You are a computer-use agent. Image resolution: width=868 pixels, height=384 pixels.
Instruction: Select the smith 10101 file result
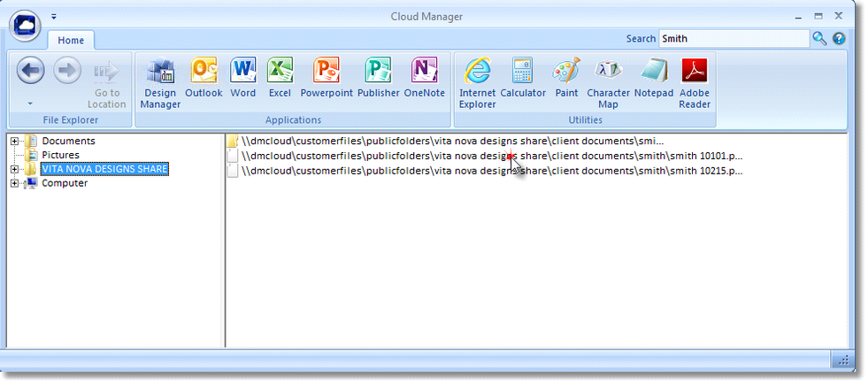point(486,156)
